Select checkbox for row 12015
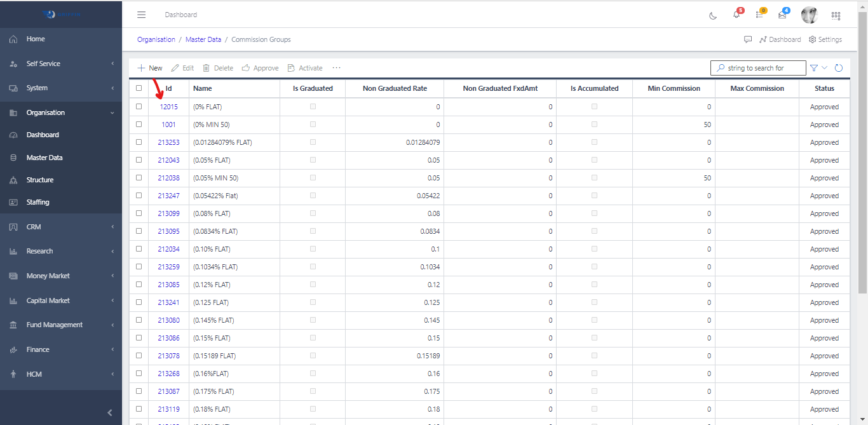This screenshot has height=425, width=868. click(x=139, y=107)
